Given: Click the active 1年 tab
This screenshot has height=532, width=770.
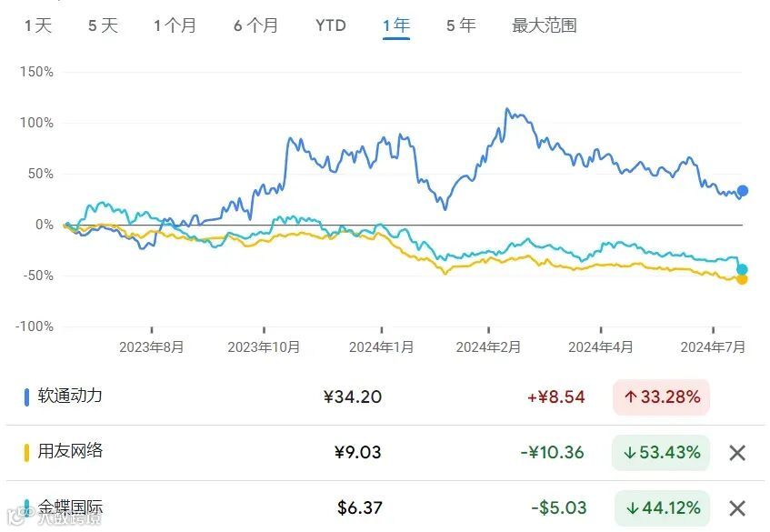Looking at the screenshot, I should (x=396, y=25).
